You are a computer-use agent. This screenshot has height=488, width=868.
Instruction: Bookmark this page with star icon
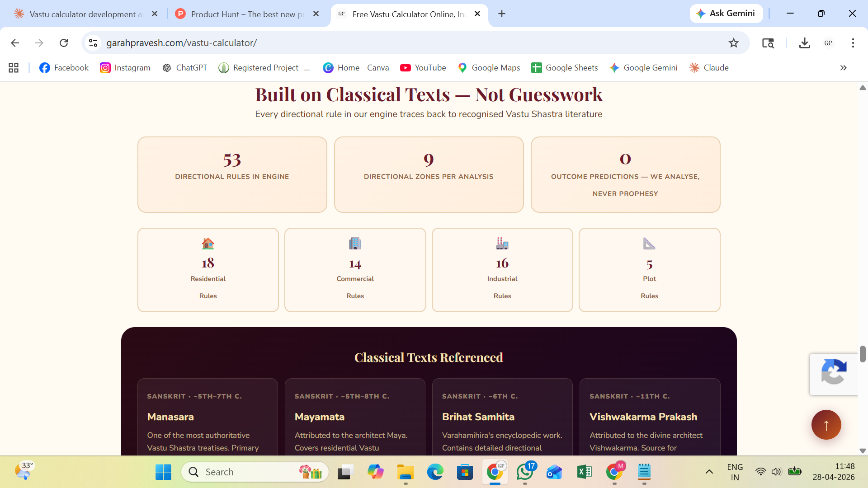click(x=733, y=43)
